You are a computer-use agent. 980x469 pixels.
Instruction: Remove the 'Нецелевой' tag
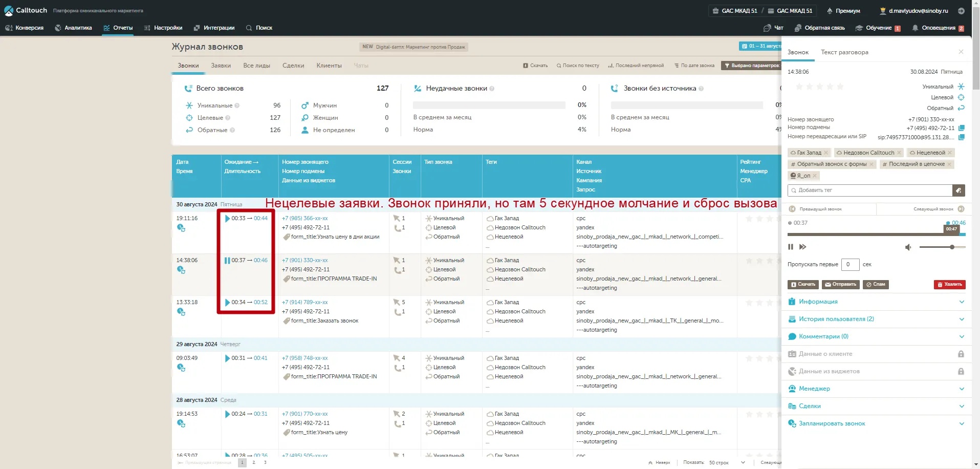950,153
